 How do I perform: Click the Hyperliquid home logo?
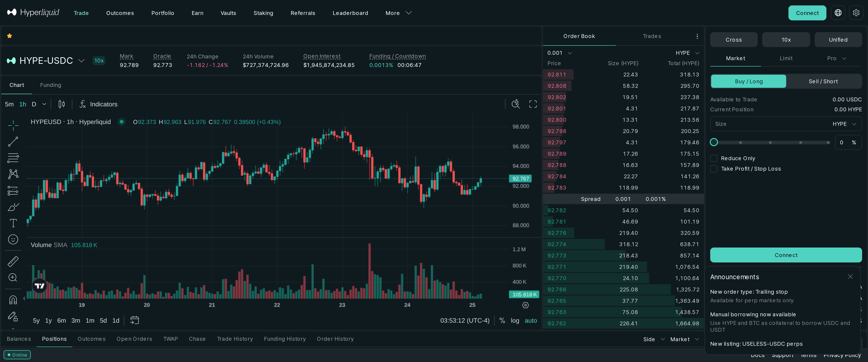click(x=33, y=13)
